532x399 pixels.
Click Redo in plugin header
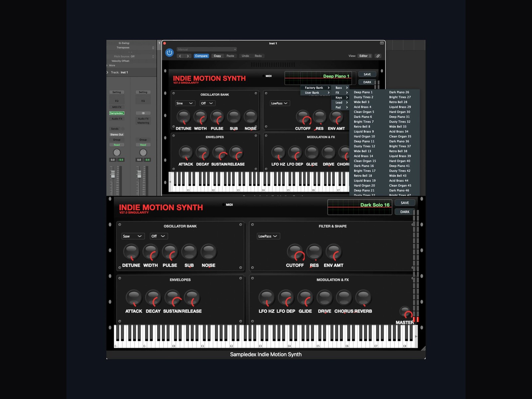(x=258, y=56)
